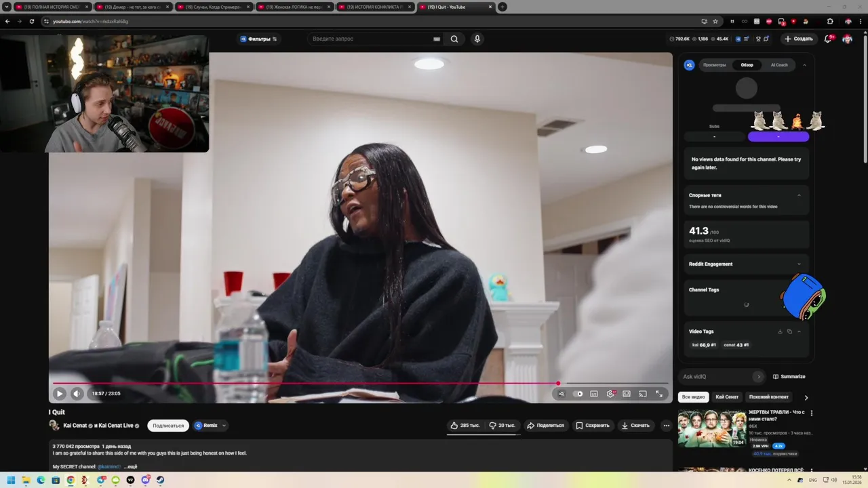Click the search magnifier button
868x488 pixels.
454,39
